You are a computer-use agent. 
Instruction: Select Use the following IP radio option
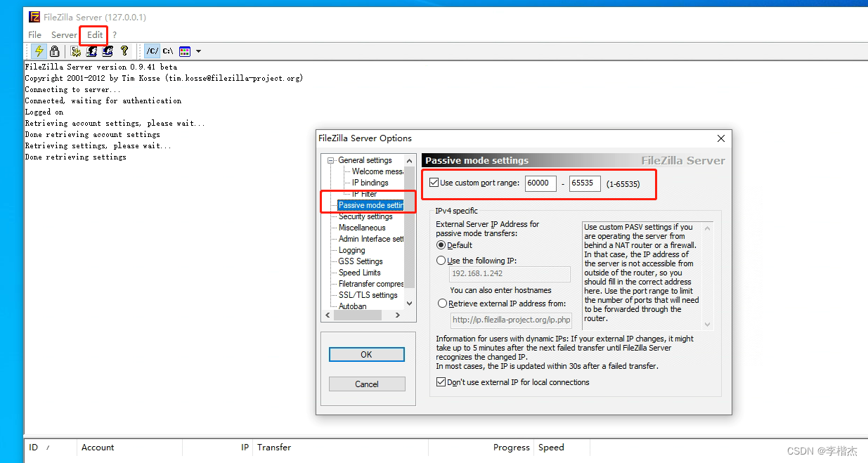[441, 261]
